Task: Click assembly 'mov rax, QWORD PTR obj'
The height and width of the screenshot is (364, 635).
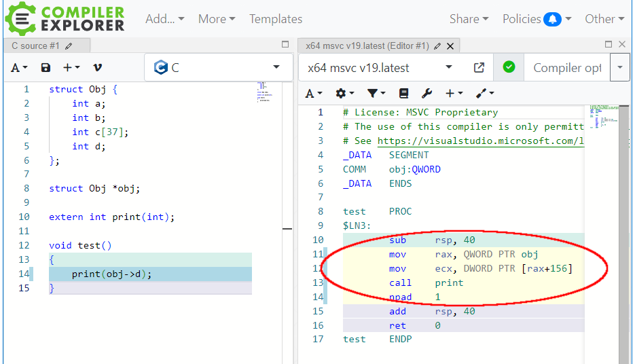Action: 463,254
